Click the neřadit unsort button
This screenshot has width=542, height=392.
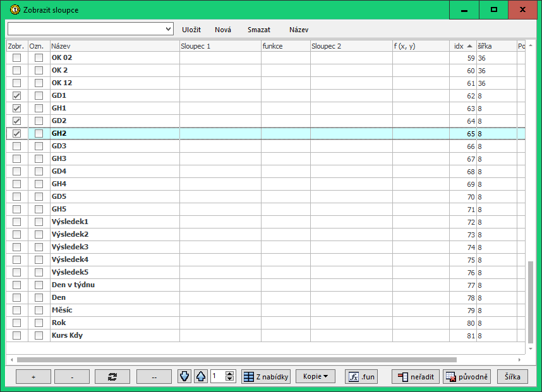click(415, 377)
